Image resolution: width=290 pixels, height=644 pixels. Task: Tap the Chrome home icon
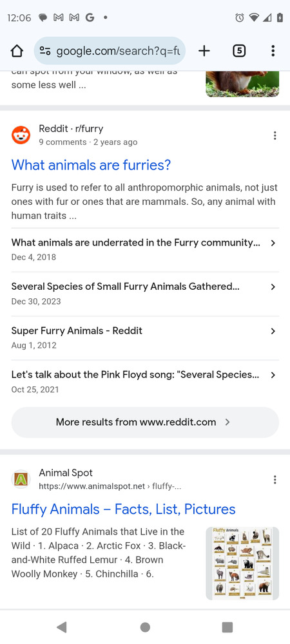pos(16,51)
